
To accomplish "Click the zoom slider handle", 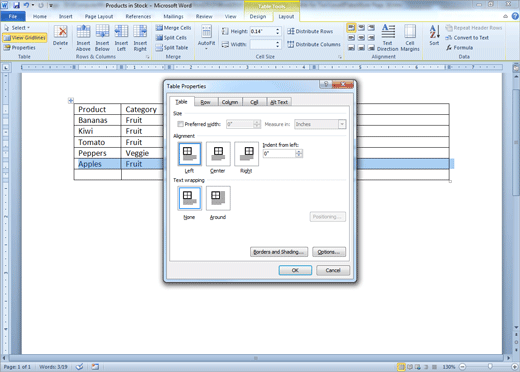I will click(490, 366).
